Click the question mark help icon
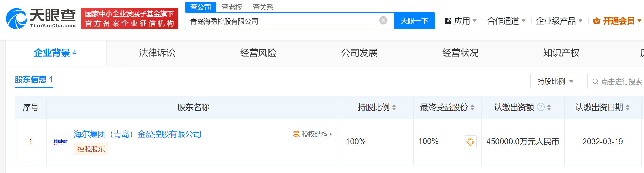 pos(541,107)
